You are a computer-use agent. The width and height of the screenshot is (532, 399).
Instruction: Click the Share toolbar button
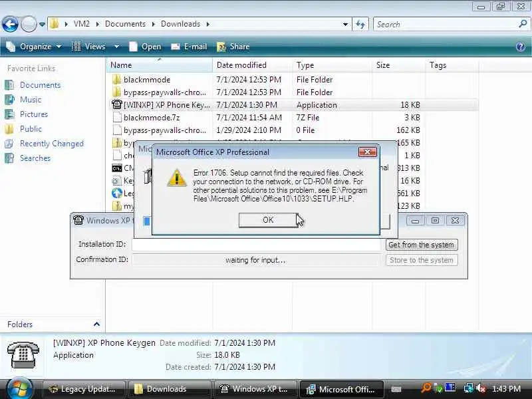tap(234, 47)
